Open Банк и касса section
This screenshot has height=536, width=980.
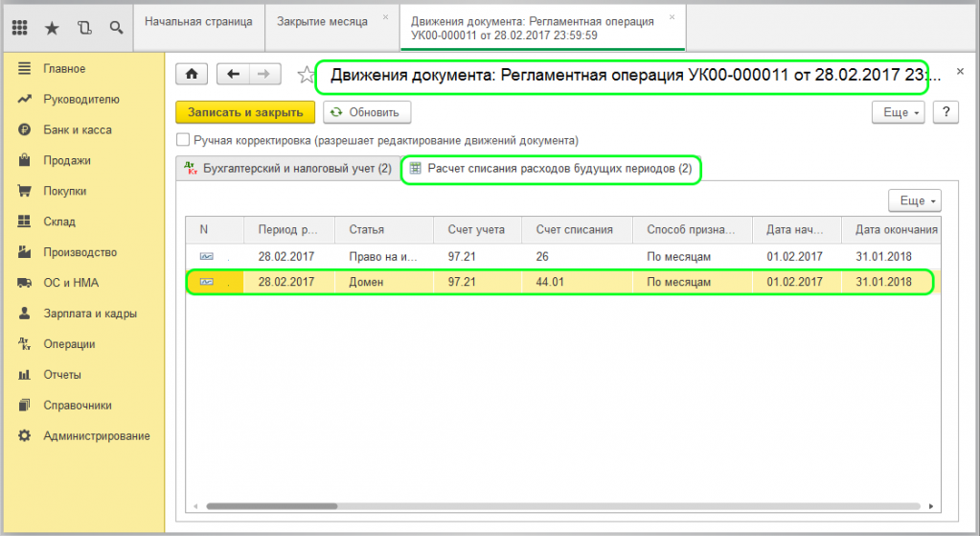click(x=77, y=129)
